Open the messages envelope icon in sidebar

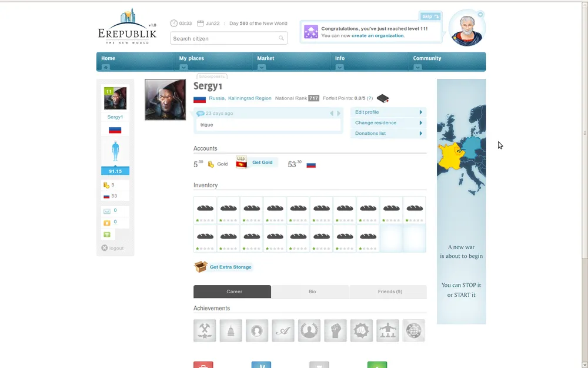[107, 211]
